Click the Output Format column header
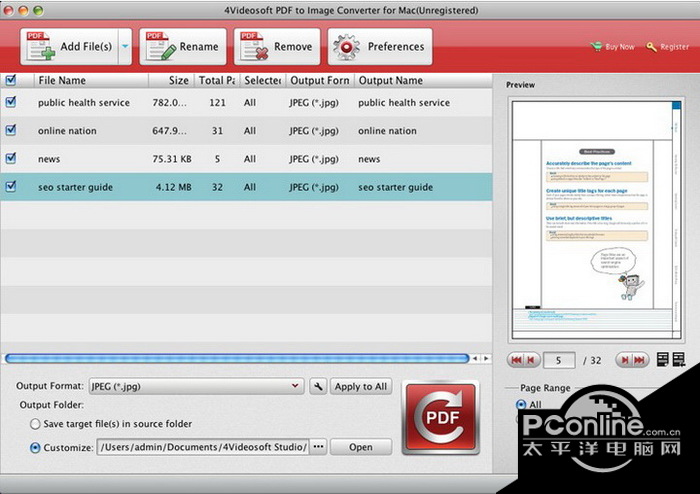 (x=320, y=80)
